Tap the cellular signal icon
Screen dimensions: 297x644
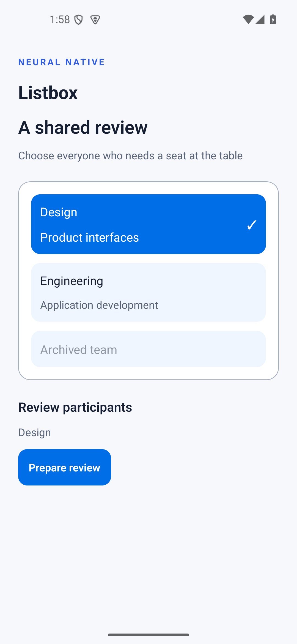pyautogui.click(x=260, y=20)
